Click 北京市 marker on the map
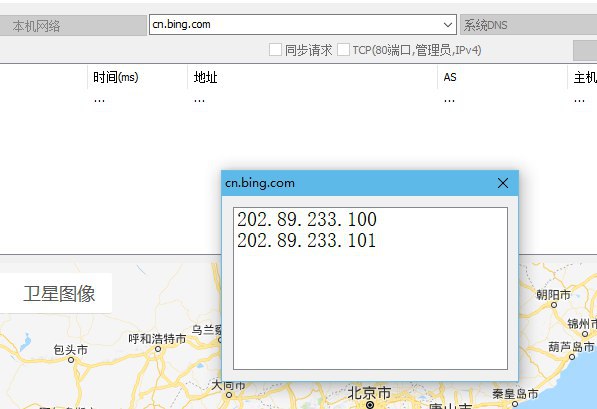 (x=369, y=405)
